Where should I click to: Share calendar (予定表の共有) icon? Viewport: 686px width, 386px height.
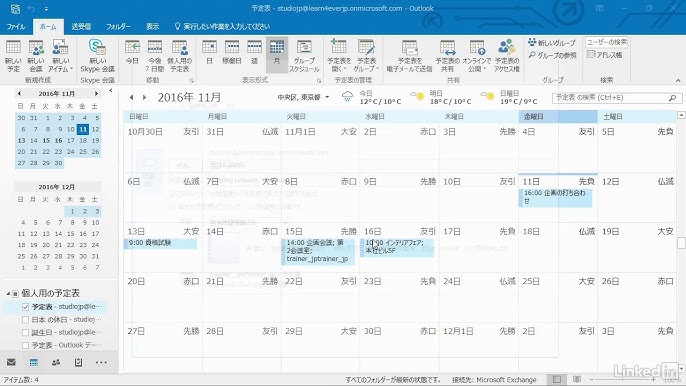pyautogui.click(x=447, y=56)
